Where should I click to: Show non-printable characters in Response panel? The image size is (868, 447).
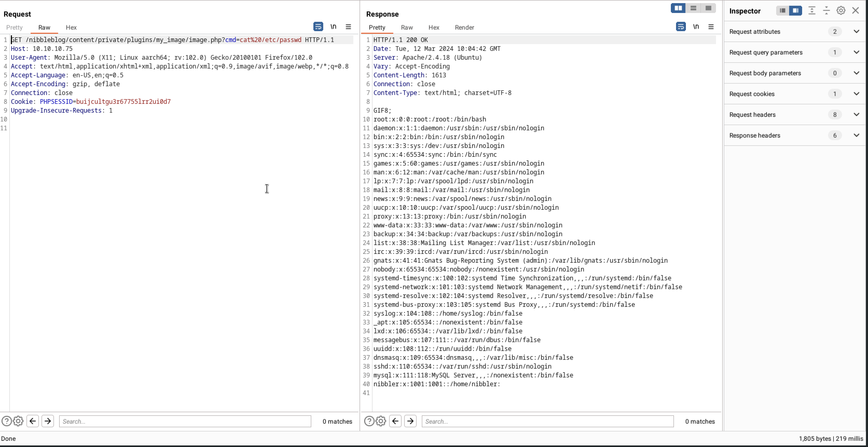click(x=696, y=27)
